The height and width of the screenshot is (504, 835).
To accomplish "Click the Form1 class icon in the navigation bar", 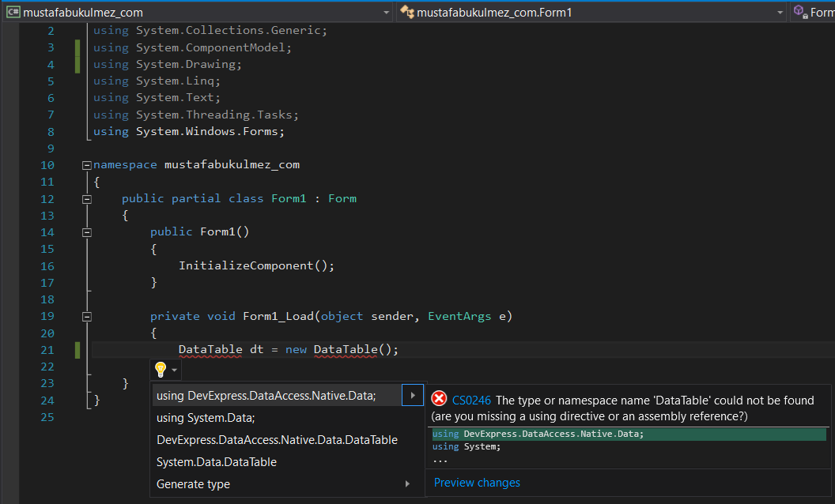I will (x=406, y=12).
